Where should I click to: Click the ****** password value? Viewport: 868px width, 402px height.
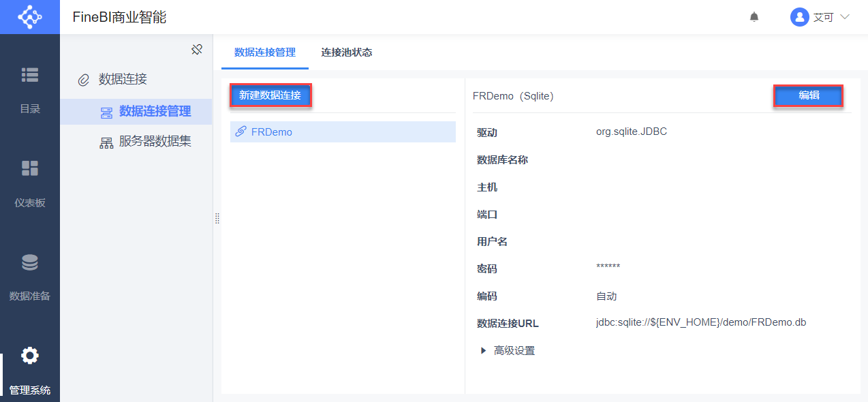(x=608, y=267)
